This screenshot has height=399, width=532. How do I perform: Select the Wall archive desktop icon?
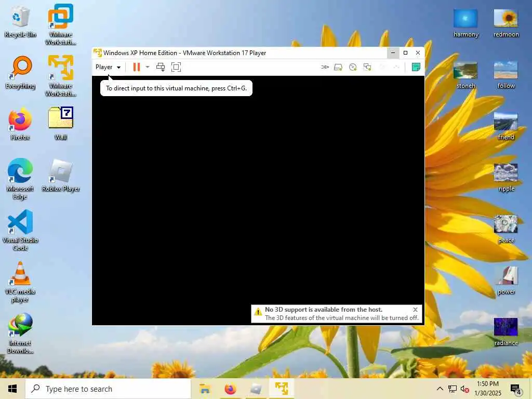(60, 124)
